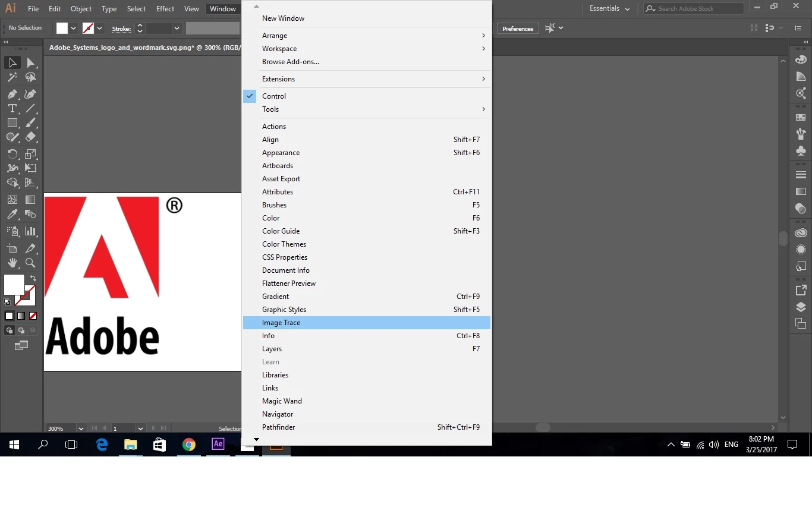Open the fill color dropdown arrow
Image resolution: width=812 pixels, height=523 pixels.
[x=74, y=28]
